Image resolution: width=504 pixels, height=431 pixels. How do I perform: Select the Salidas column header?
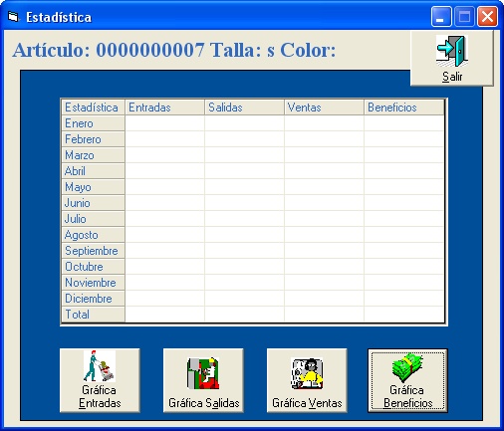[244, 108]
